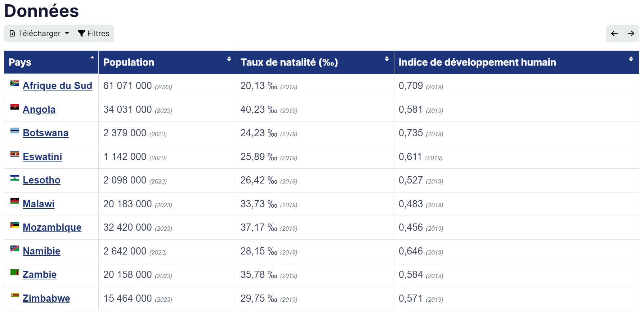644x314 pixels.
Task: Select birth rate 37,17 ‰
Action: pos(259,227)
